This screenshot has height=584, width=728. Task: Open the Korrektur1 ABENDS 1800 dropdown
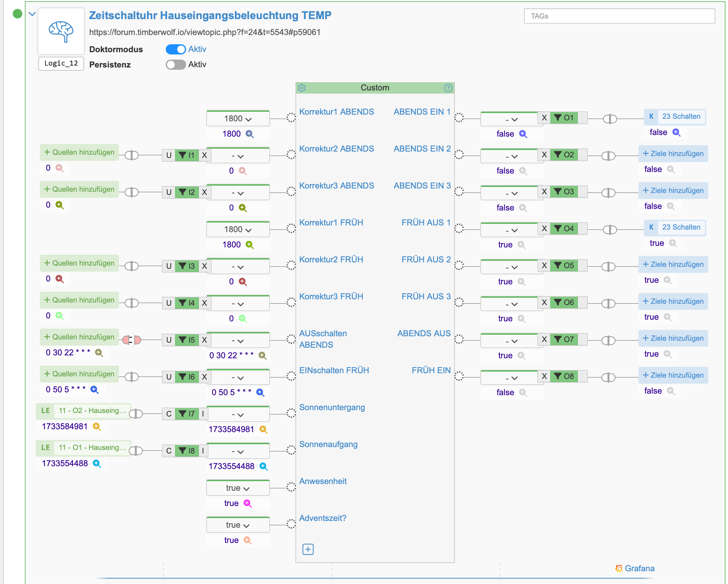238,119
